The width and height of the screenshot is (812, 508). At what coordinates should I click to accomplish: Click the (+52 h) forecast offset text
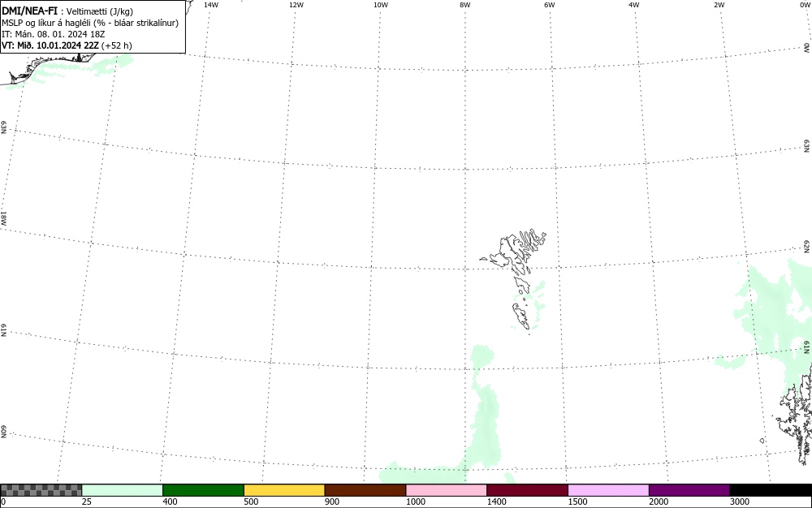coord(116,45)
